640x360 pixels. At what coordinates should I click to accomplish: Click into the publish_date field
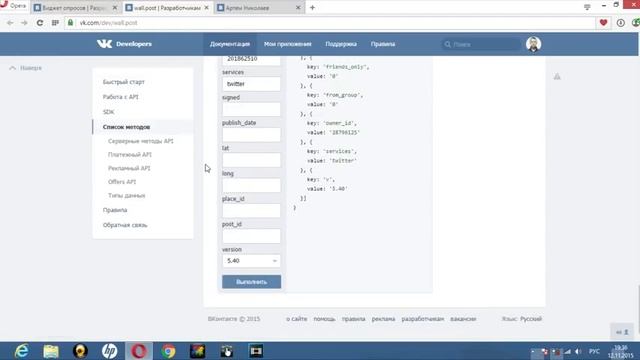tap(251, 134)
